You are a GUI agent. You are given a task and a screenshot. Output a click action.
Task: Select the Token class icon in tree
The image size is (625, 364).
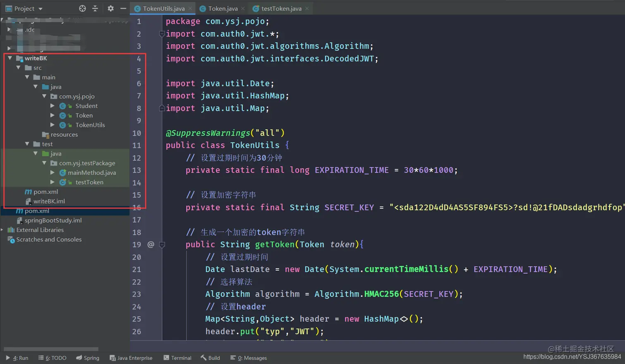click(62, 115)
